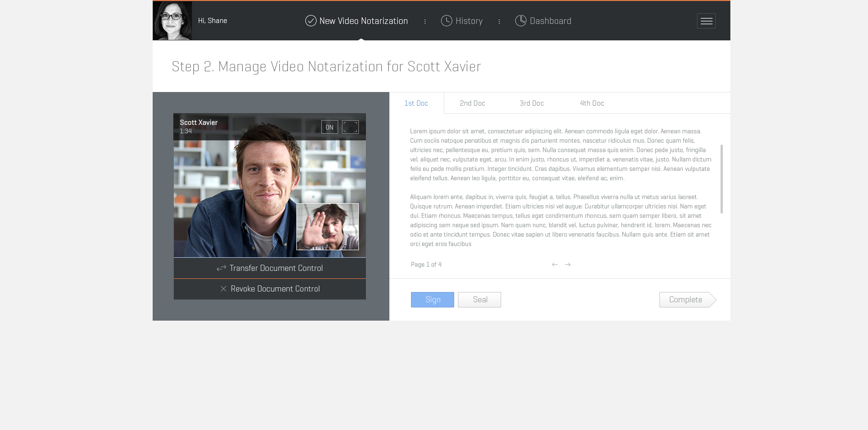Go to next document page arrow
This screenshot has width=868, height=430.
[x=568, y=265]
